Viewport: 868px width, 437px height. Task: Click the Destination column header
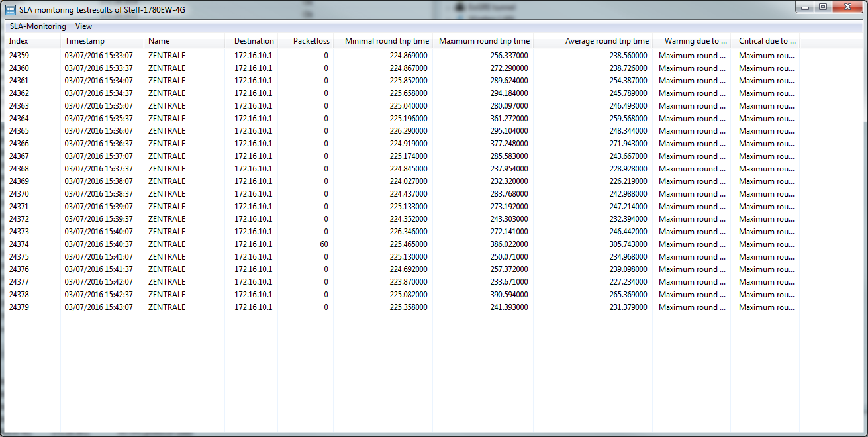tap(254, 41)
